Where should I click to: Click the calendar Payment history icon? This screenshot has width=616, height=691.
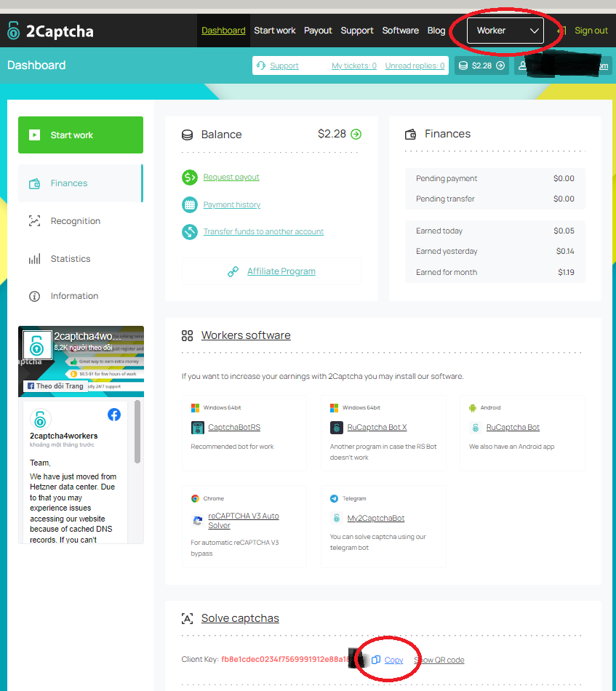click(x=190, y=205)
